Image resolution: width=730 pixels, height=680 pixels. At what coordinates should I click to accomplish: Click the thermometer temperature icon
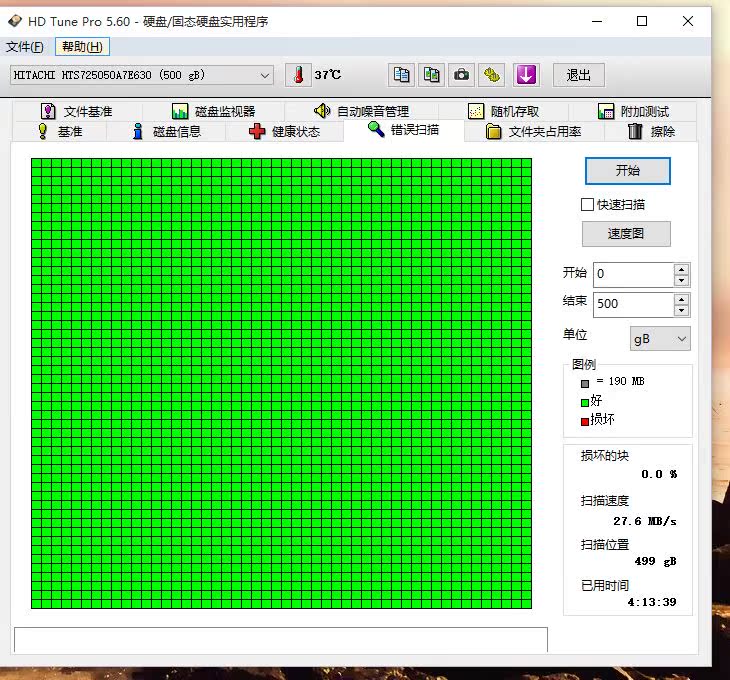(x=298, y=75)
